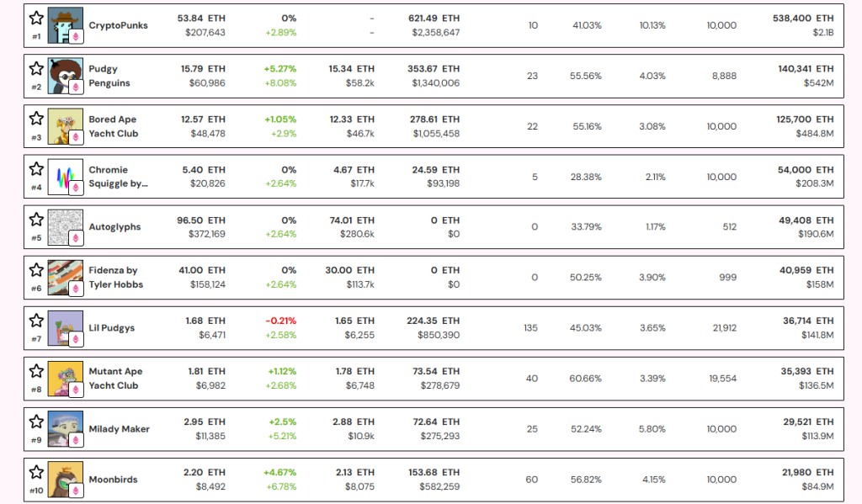Viewport: 862px width, 504px height.
Task: Star the Lil Pudgys row
Action: pos(36,321)
